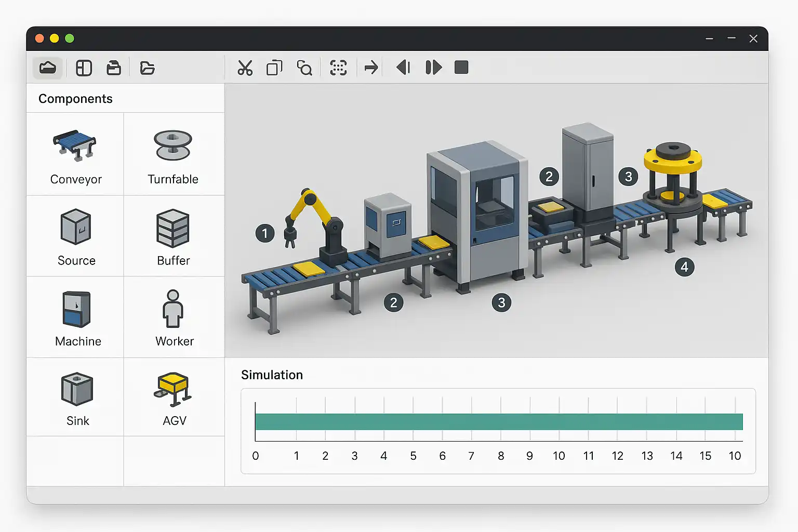Step the simulation backward

click(x=403, y=68)
